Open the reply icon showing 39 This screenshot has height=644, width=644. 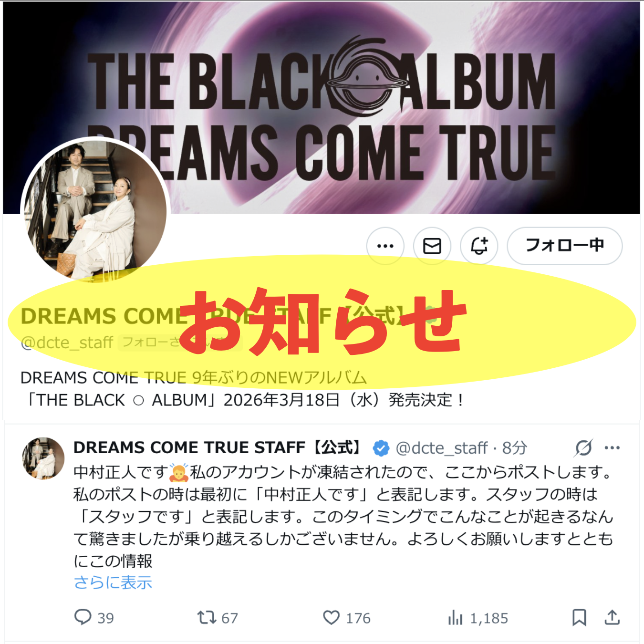(94, 618)
